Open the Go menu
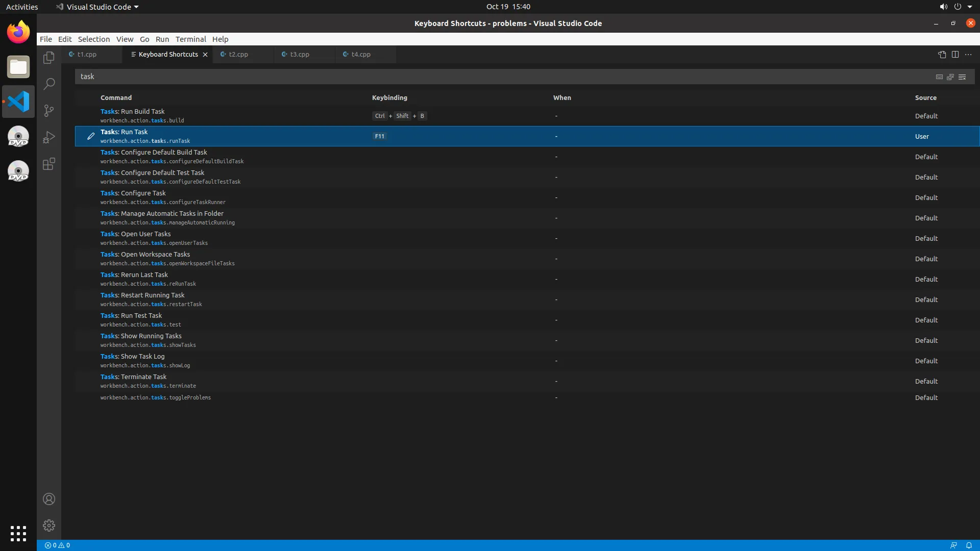The image size is (980, 551). click(x=144, y=39)
